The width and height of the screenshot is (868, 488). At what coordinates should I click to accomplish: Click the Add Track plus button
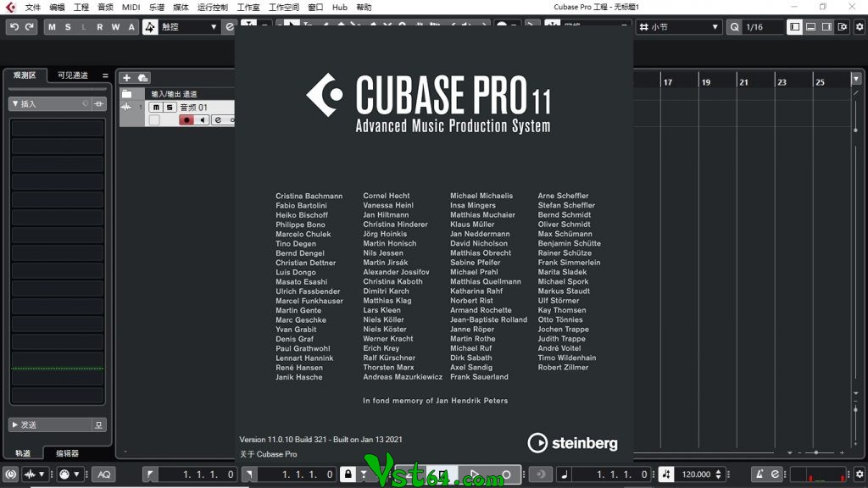[127, 78]
